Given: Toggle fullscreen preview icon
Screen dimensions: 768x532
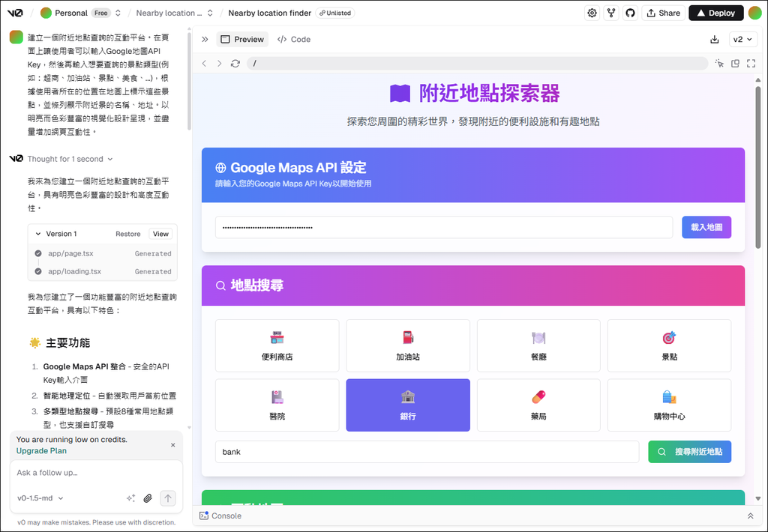Looking at the screenshot, I should tap(751, 63).
